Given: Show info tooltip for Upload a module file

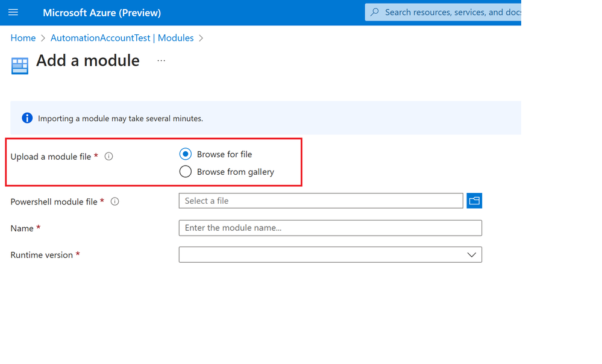Looking at the screenshot, I should (108, 156).
